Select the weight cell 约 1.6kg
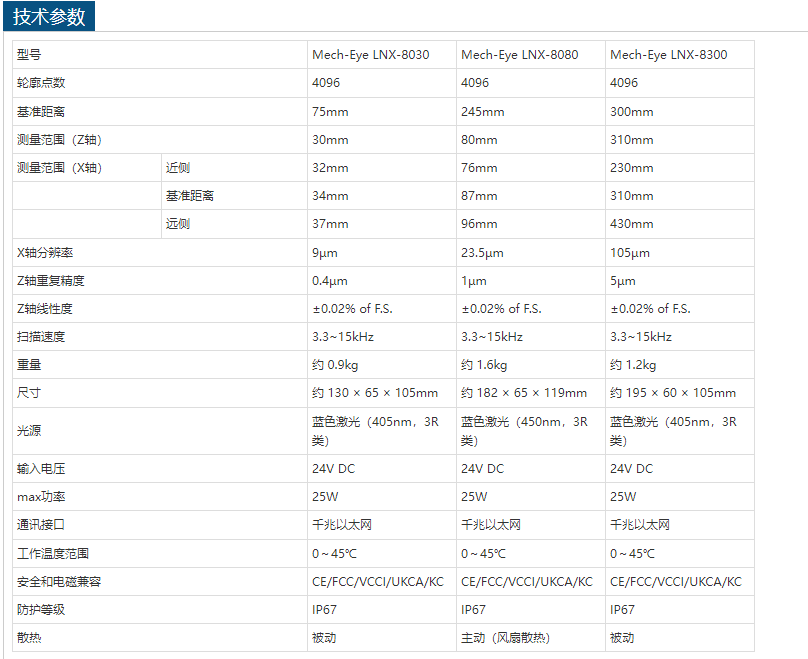This screenshot has height=659, width=808. [x=484, y=365]
